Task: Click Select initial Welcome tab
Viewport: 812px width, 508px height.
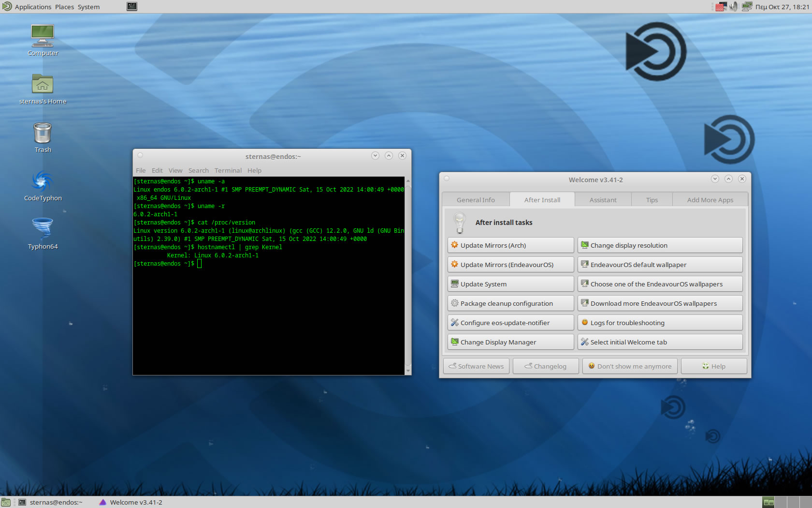Action: tap(660, 342)
